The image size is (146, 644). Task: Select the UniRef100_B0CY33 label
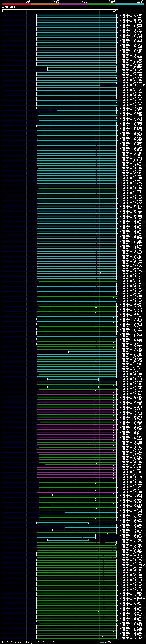coord(131,306)
